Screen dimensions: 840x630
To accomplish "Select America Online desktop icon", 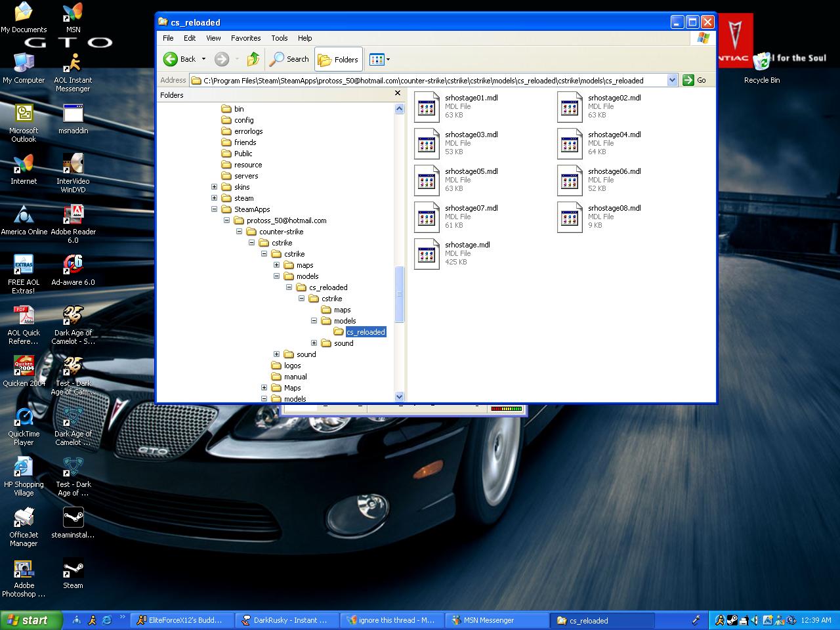I will [24, 220].
